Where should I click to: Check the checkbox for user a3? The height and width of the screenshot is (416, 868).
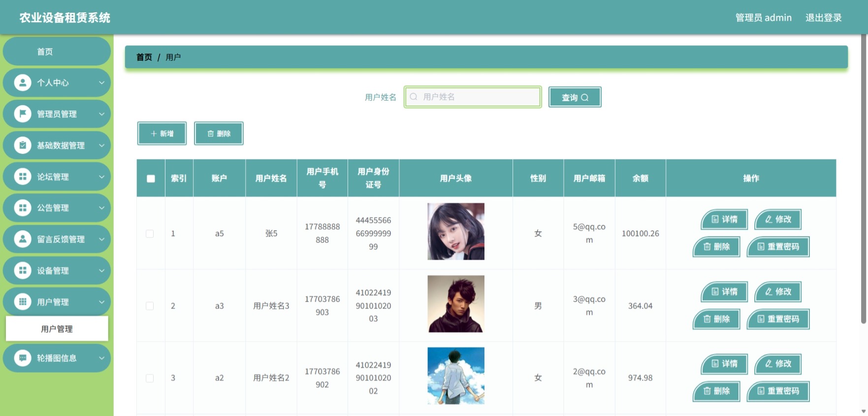(150, 306)
